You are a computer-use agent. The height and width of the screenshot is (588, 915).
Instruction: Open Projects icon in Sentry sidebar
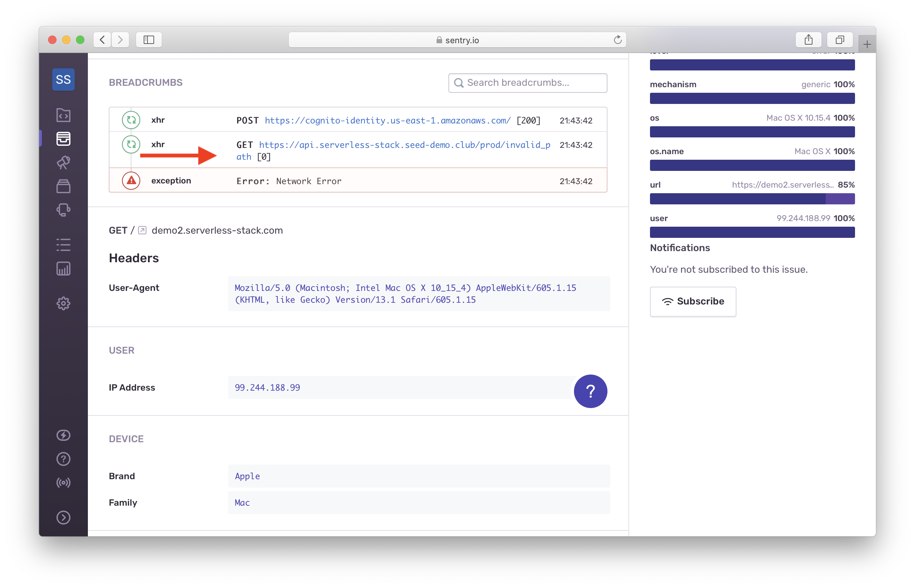tap(63, 115)
